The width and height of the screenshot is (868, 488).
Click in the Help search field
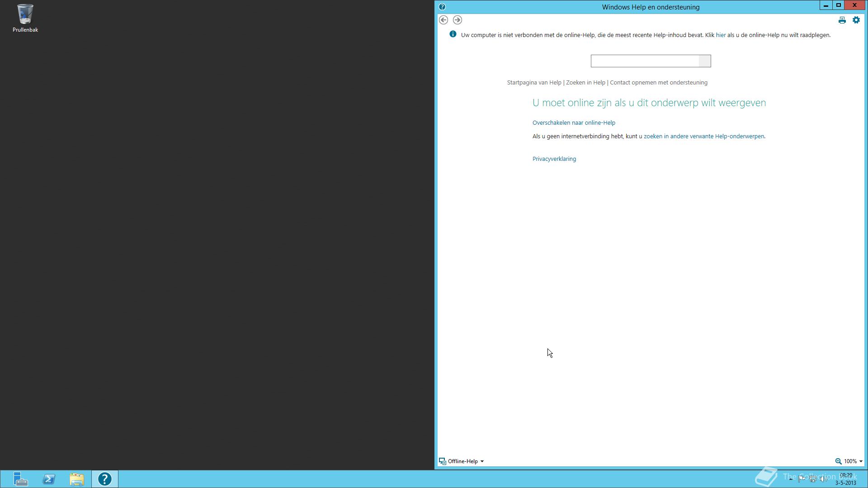644,61
